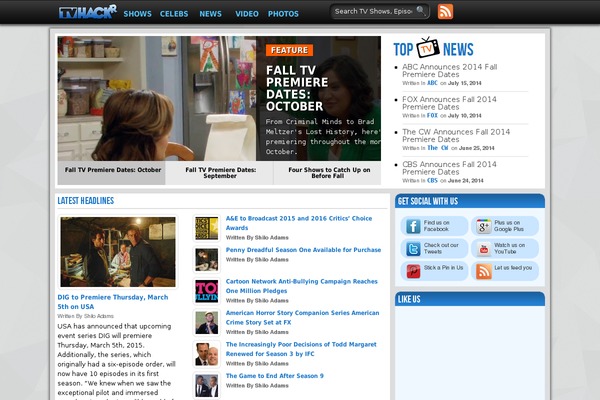Open the Shows menu
The image size is (600, 400).
point(137,14)
